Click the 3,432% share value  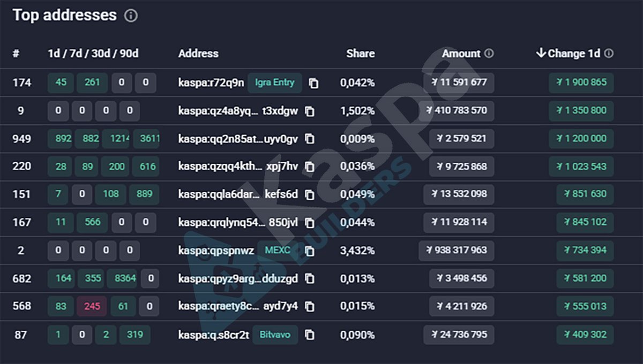pyautogui.click(x=357, y=251)
